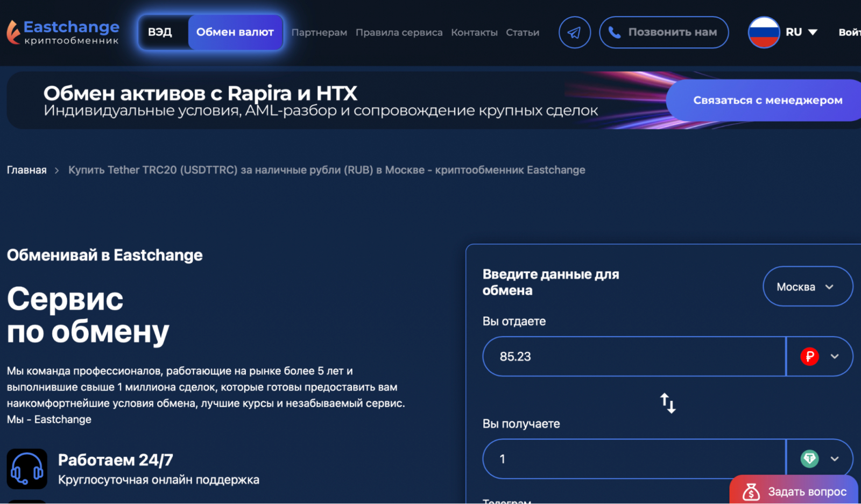Click the Круглосуточная онлайн поддержка text
The height and width of the screenshot is (504, 861).
pyautogui.click(x=159, y=480)
